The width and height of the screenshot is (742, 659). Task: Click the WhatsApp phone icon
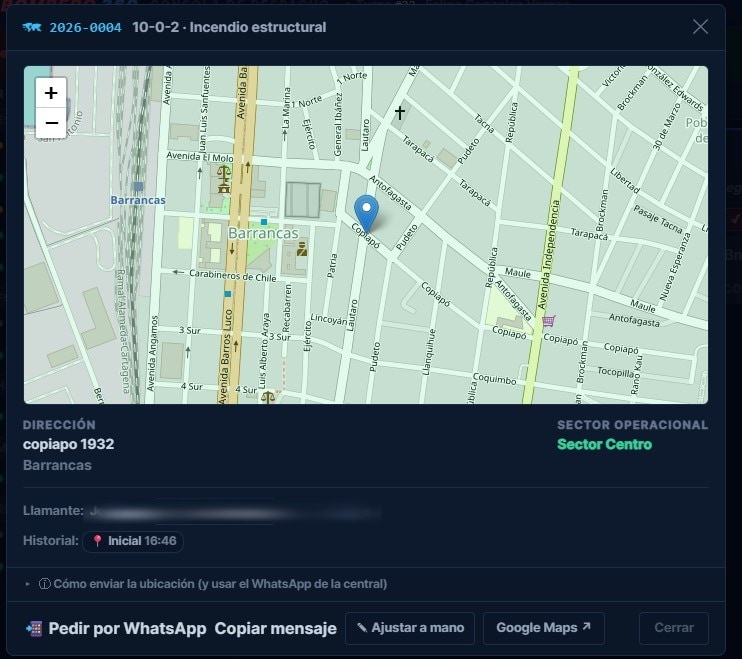pyautogui.click(x=34, y=628)
